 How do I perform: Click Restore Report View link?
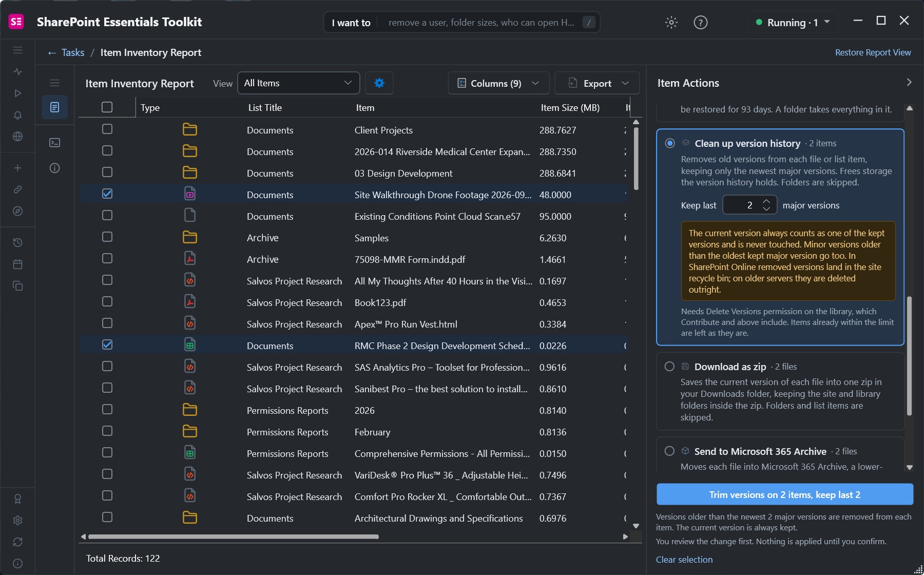tap(873, 52)
